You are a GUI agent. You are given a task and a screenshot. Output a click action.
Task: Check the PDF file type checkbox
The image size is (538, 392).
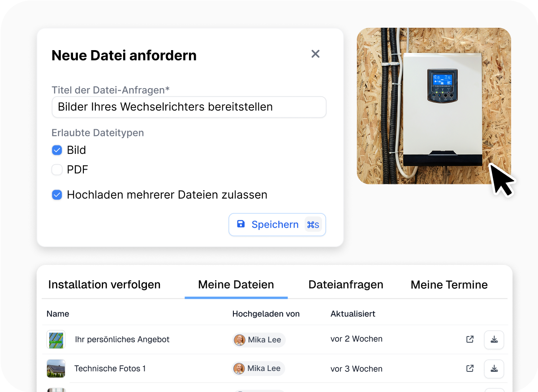[x=57, y=170]
